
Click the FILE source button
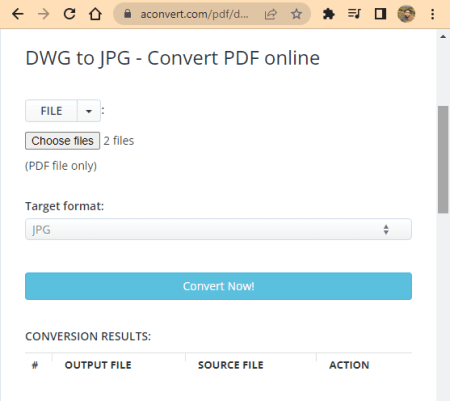point(51,111)
